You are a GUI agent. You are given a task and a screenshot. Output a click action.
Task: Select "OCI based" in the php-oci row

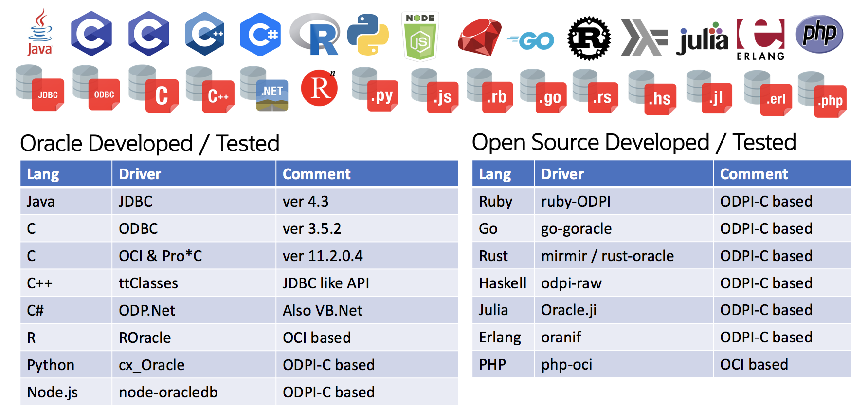tap(782, 364)
